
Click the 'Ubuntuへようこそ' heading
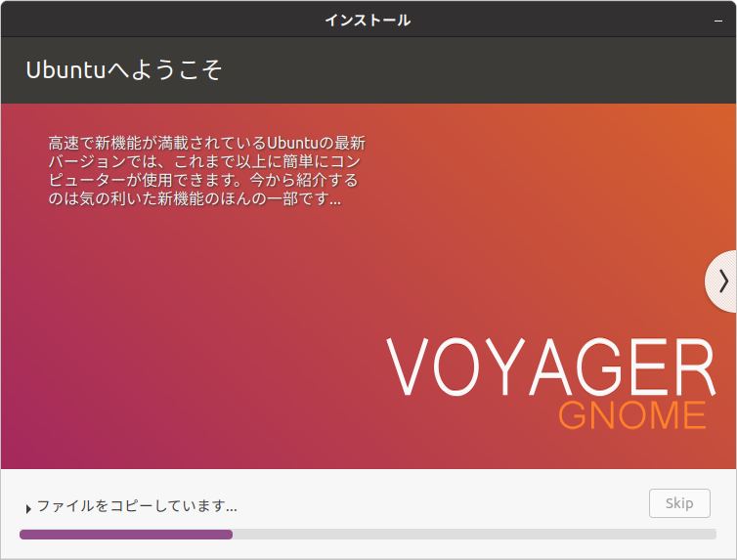click(123, 70)
